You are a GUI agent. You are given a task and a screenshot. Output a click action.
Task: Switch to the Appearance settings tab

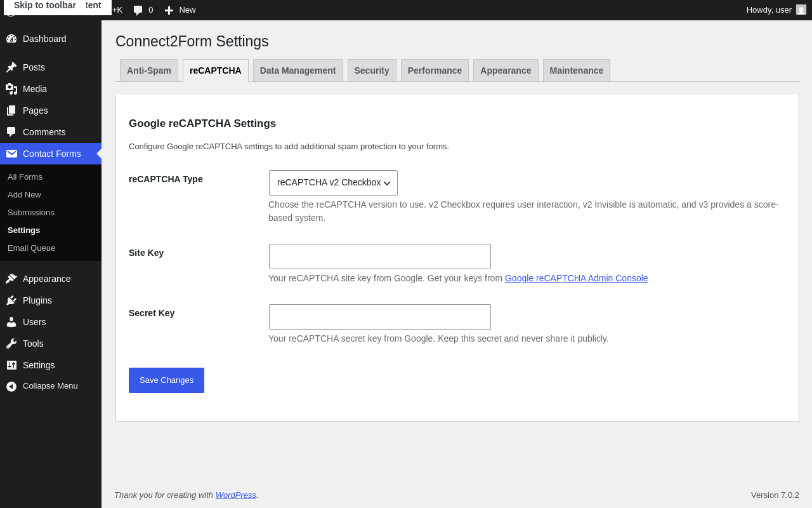tap(506, 70)
